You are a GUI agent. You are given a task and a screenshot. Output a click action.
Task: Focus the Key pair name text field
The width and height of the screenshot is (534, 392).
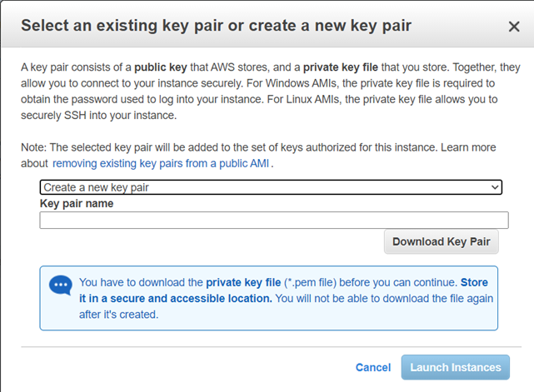pos(273,221)
